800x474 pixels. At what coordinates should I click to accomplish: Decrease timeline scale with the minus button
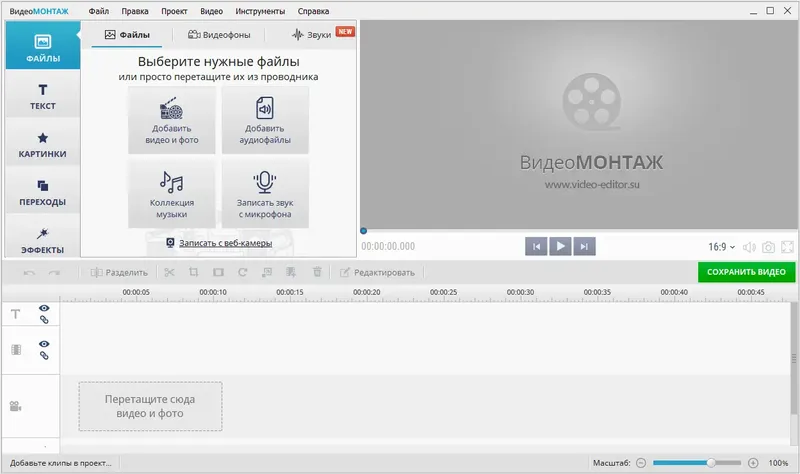coord(641,463)
